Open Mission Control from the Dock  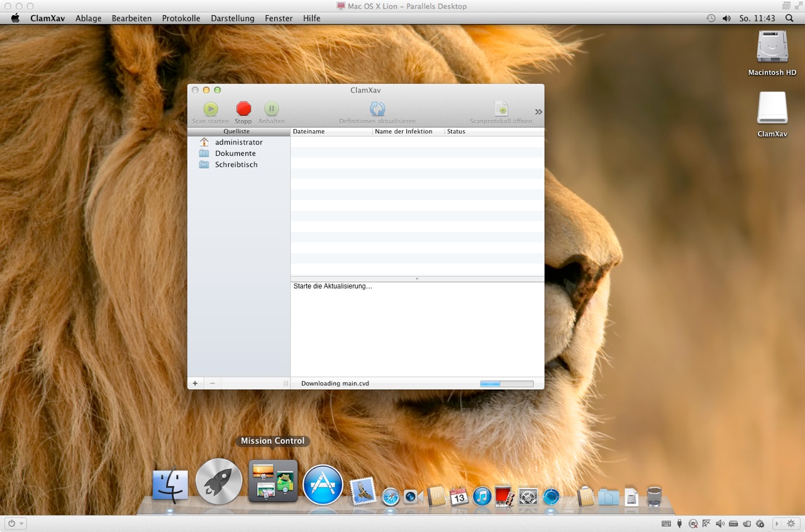pos(273,481)
